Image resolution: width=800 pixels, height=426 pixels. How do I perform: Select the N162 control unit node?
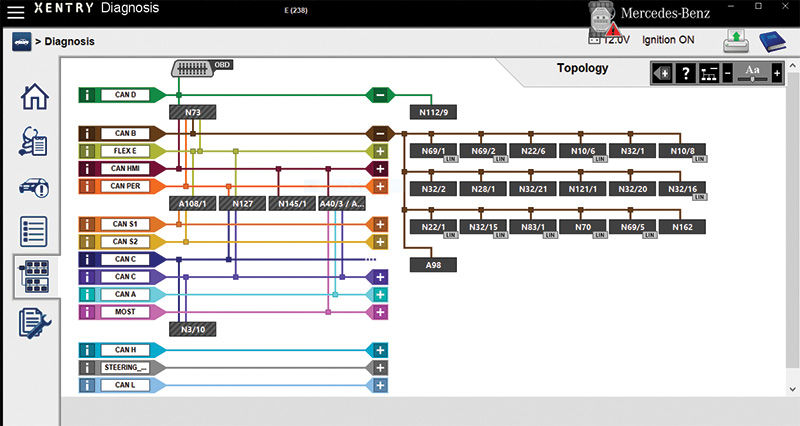click(x=682, y=227)
